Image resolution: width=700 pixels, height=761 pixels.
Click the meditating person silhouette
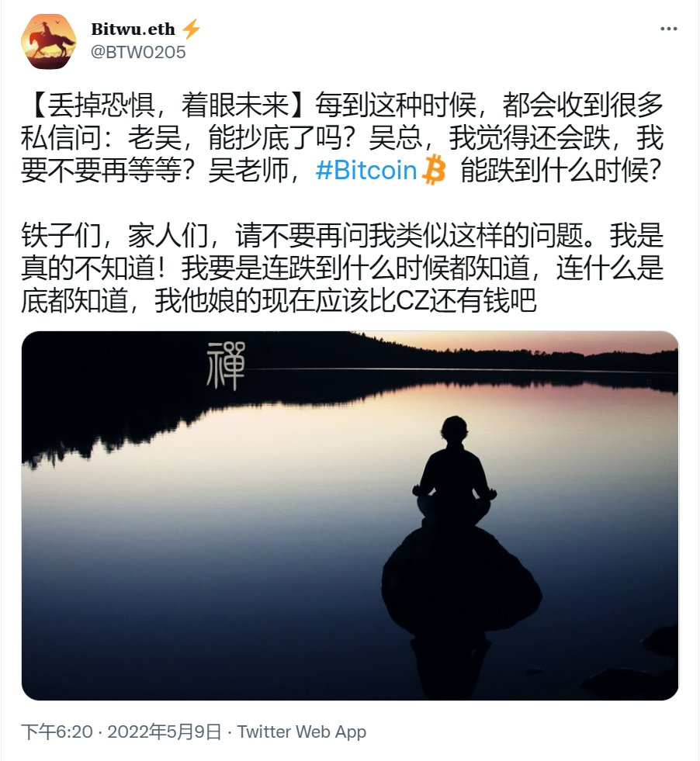point(454,473)
